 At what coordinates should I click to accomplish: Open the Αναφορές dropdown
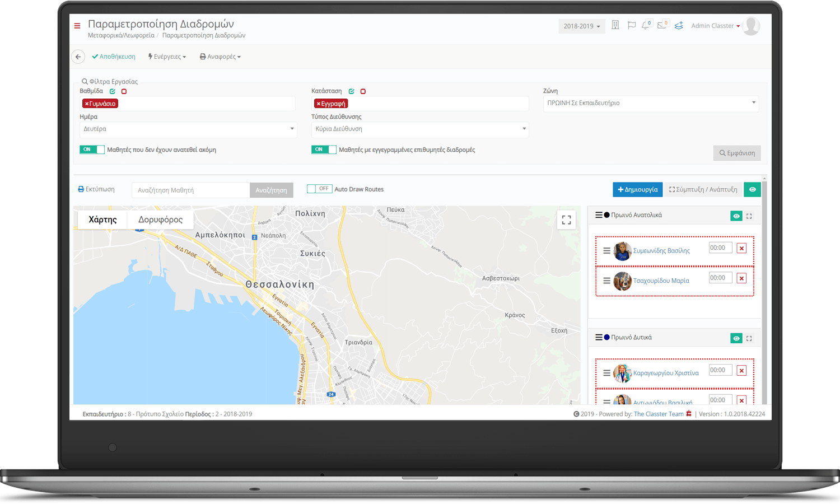tap(220, 57)
